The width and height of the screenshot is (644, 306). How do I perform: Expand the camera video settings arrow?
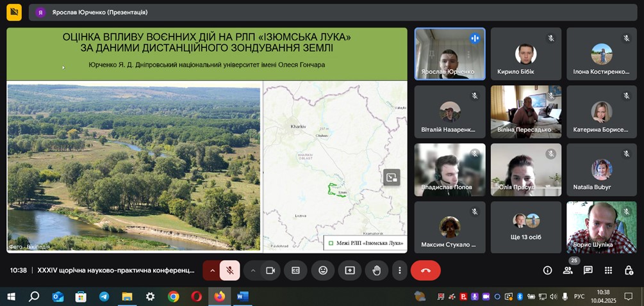click(253, 270)
